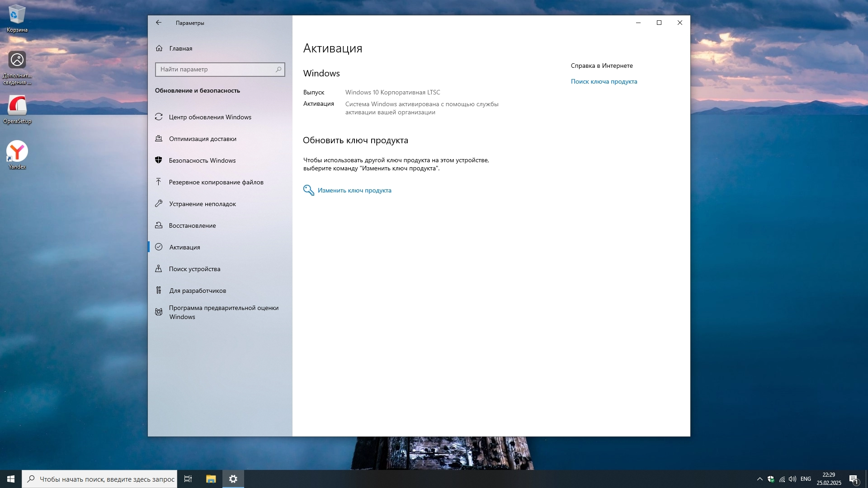Open Безопасность Windows shield item

(x=202, y=160)
